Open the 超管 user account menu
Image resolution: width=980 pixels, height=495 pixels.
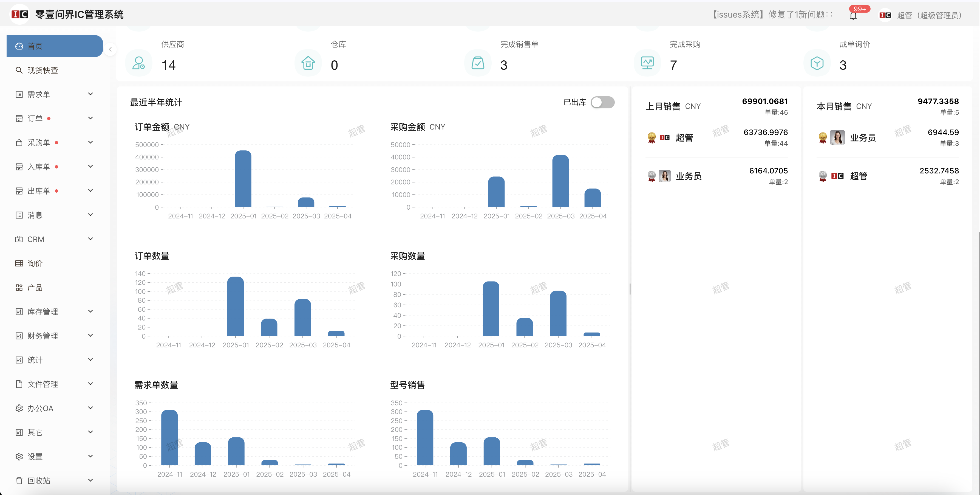(928, 15)
